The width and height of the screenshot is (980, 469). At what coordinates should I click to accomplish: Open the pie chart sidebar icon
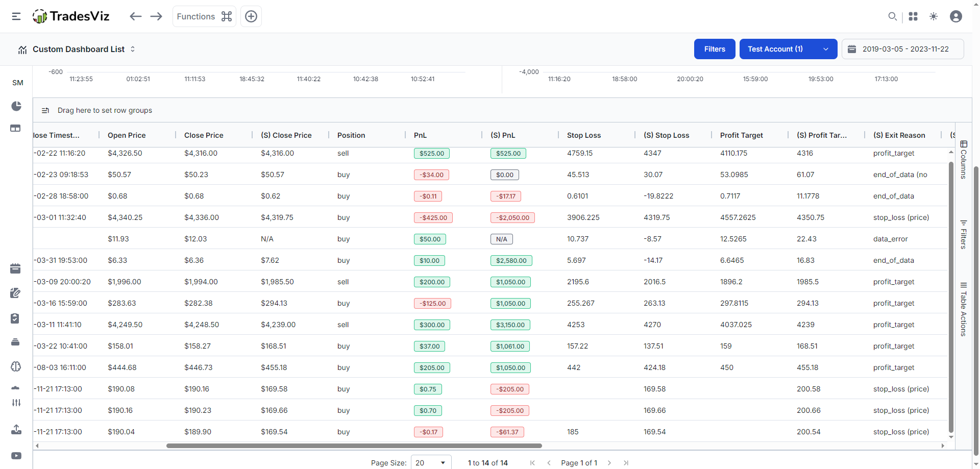[x=16, y=106]
